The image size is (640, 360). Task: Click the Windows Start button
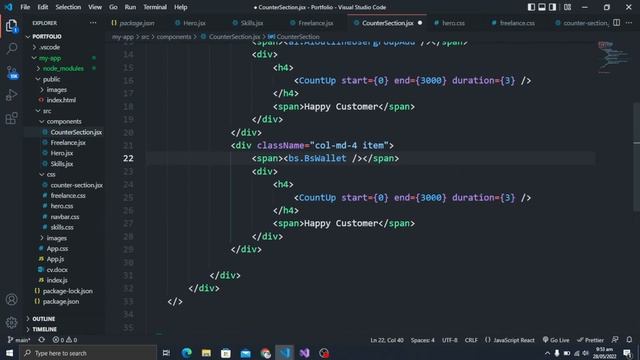point(9,353)
